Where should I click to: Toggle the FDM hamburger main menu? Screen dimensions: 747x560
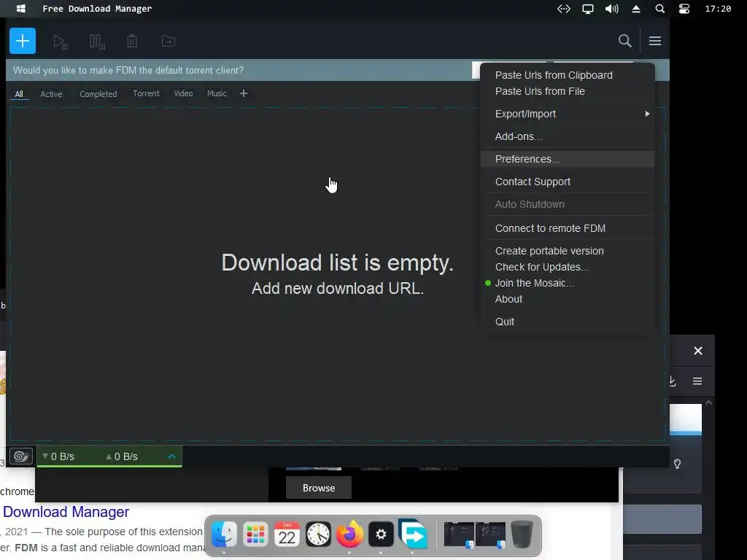[654, 41]
